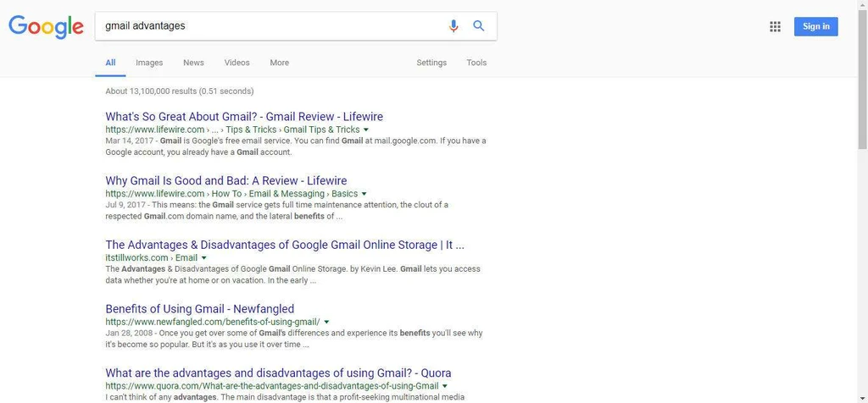Expand arrow next to itstillworks.com › Email
868x403 pixels.
(203, 258)
